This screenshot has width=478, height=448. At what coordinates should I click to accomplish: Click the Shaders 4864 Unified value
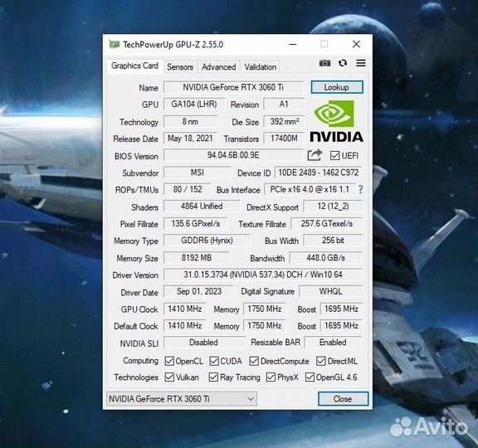coord(202,207)
